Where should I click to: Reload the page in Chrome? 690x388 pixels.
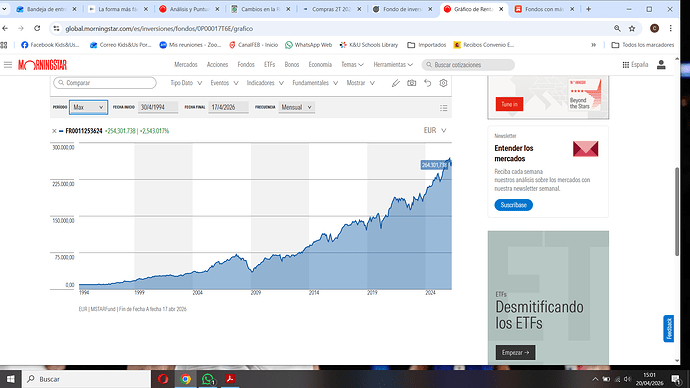click(x=37, y=28)
